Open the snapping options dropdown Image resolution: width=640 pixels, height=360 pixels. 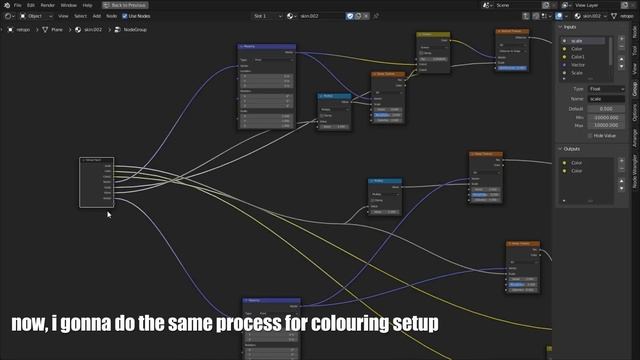[546, 16]
